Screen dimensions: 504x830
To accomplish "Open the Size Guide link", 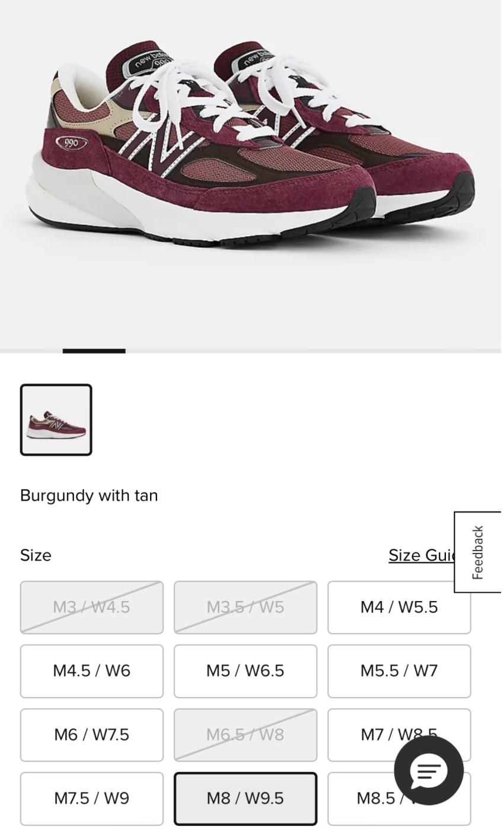I will coord(422,555).
